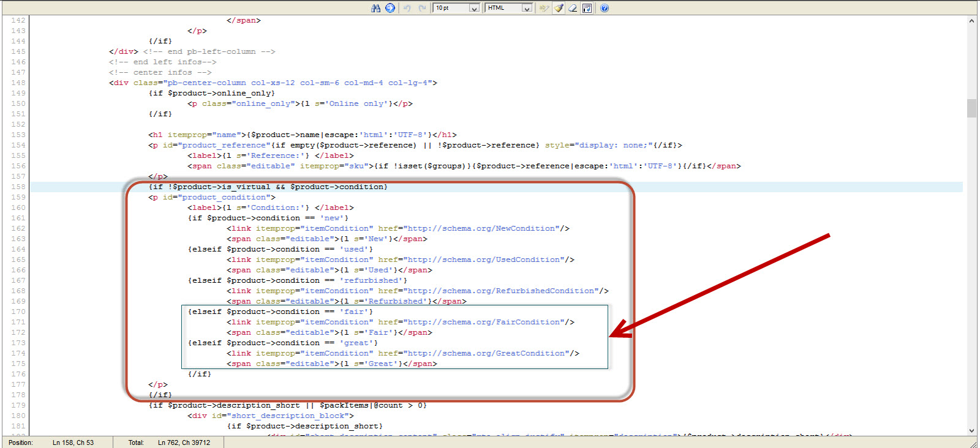Click the schema.org/FairCondition URL
The height and width of the screenshot is (448, 980).
click(x=483, y=322)
